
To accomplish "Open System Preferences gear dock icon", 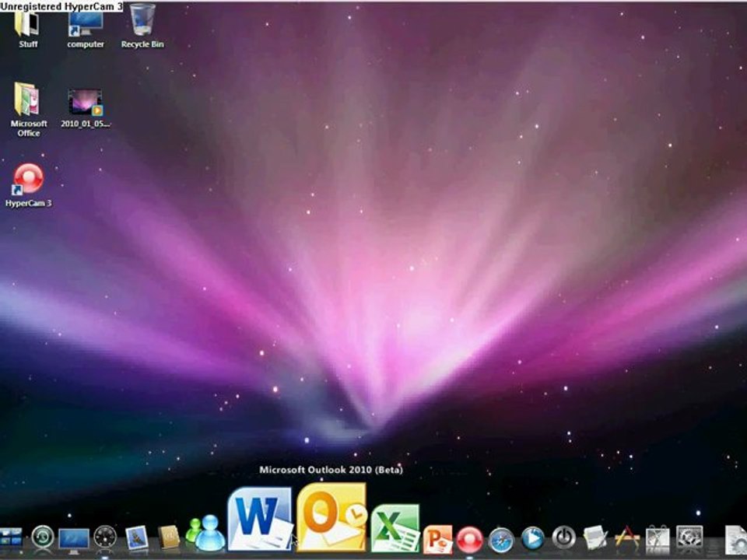I will [689, 539].
